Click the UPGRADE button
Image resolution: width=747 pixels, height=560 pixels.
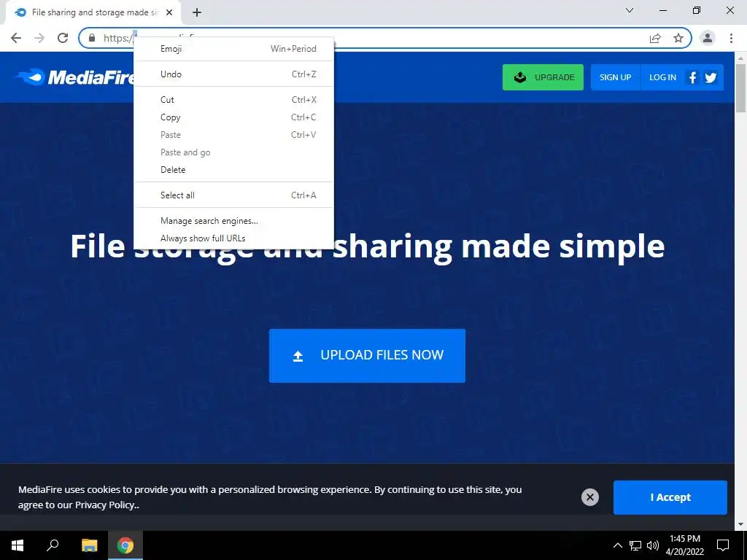[543, 77]
